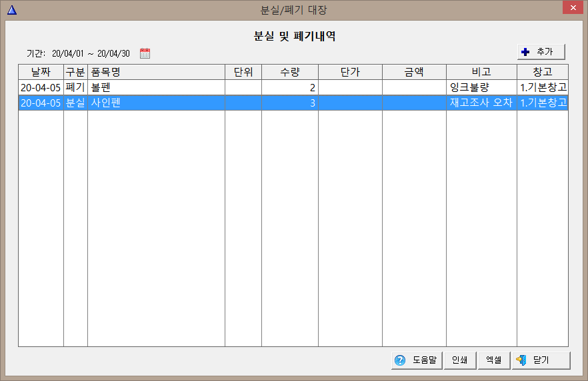Image resolution: width=588 pixels, height=381 pixels.
Task: Sort by 품목명 column header
Action: tap(156, 72)
